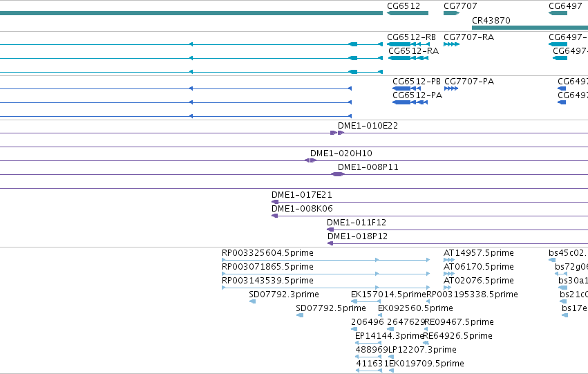Click the DME1-020H10 clone glyph
588x374 pixels.
pos(310,160)
